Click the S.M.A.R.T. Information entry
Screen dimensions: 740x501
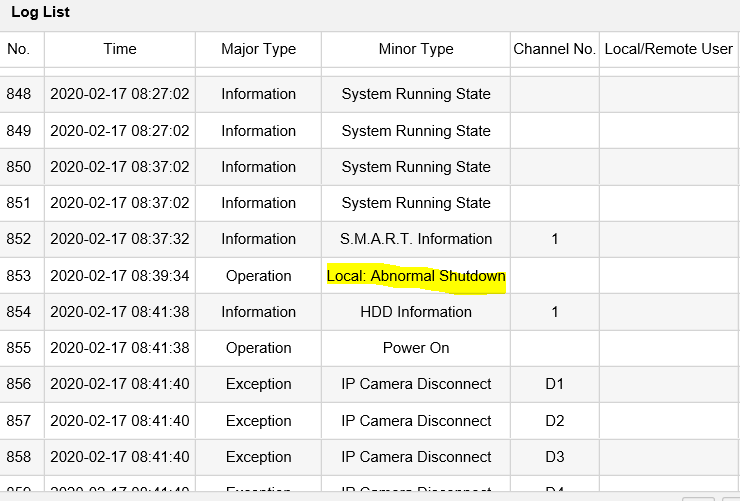[x=416, y=239]
